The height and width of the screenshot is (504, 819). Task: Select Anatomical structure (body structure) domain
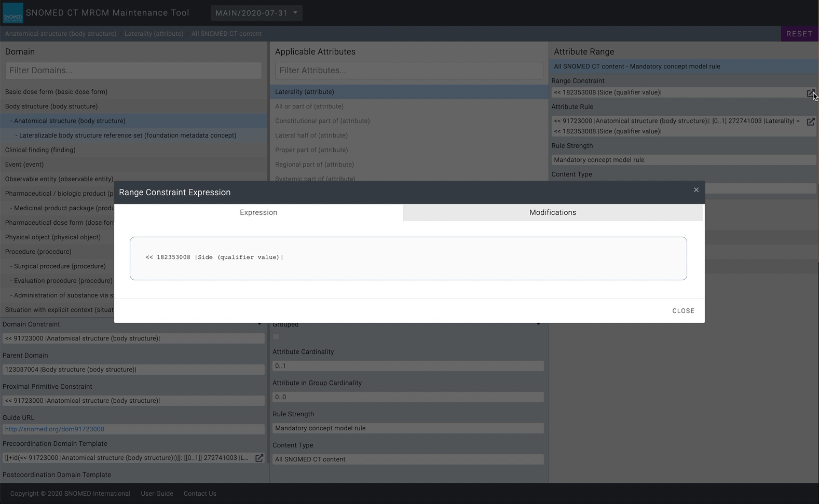tap(133, 121)
